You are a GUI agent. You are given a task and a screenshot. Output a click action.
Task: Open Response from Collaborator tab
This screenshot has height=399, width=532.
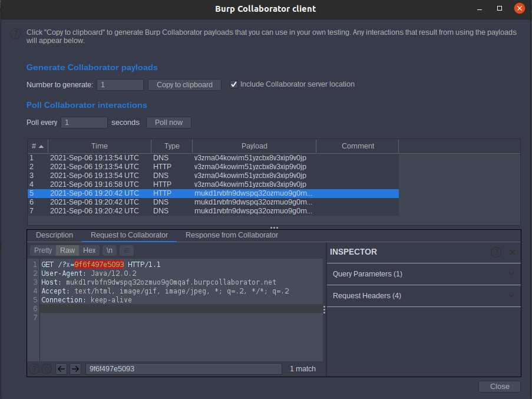(232, 235)
